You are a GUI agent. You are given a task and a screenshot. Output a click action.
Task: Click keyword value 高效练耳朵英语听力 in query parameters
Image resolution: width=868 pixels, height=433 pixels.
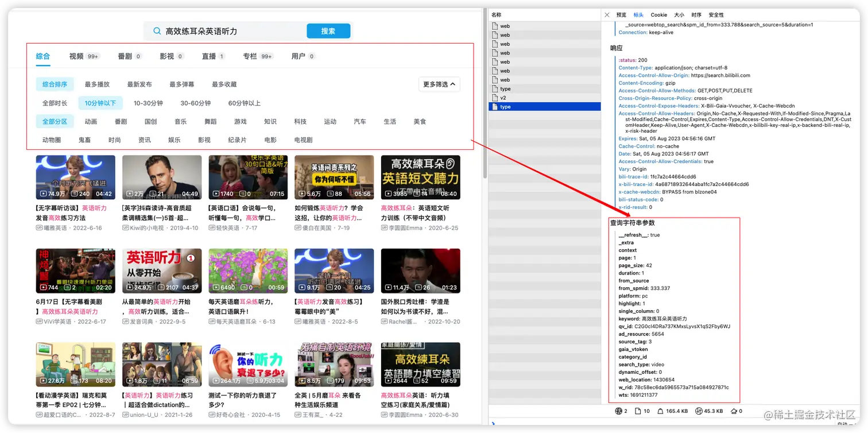[x=664, y=319]
